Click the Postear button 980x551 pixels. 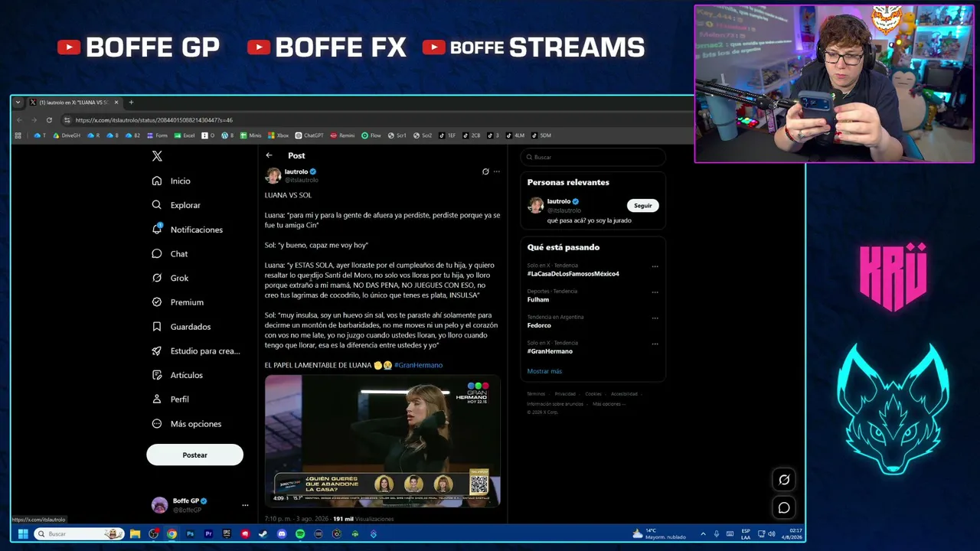pyautogui.click(x=194, y=455)
